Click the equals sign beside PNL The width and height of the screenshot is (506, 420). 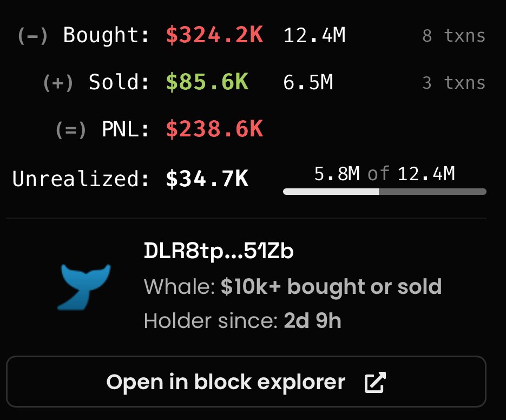71,130
